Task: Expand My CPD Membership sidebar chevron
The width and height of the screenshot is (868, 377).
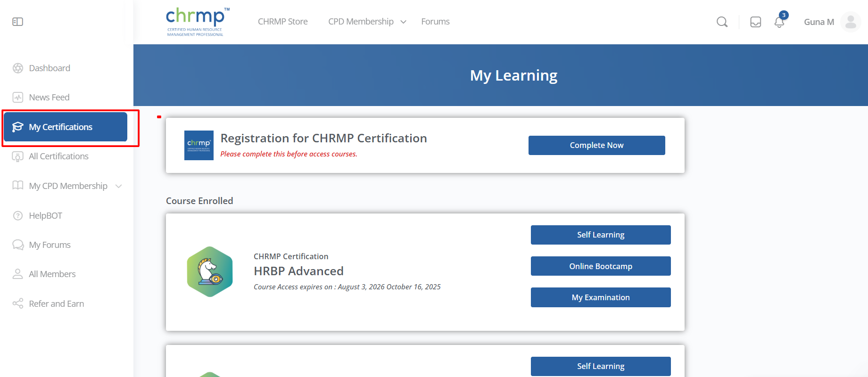Action: (119, 186)
